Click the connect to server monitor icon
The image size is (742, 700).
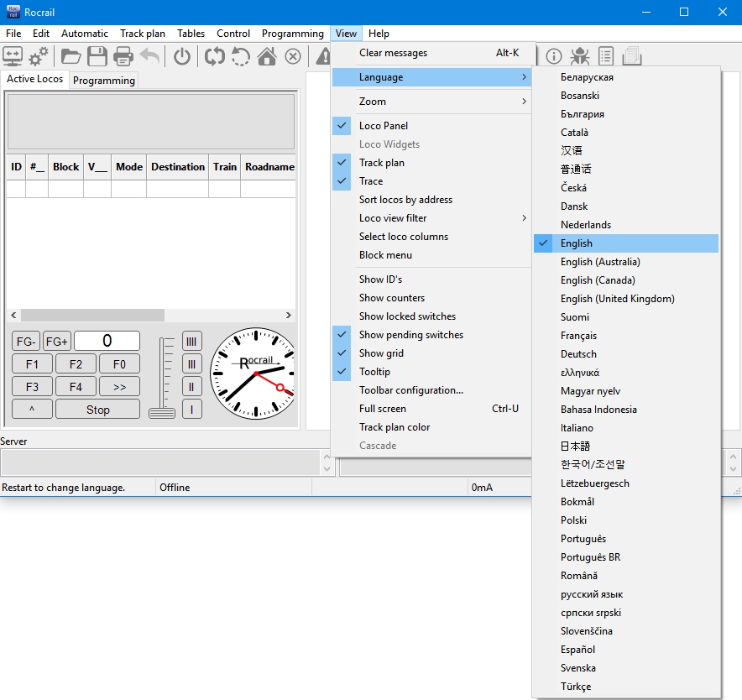[x=13, y=56]
